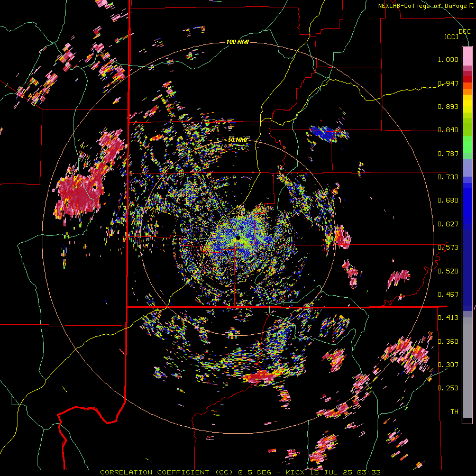
Task: Select the 0.413 scale value
Action: (448, 318)
